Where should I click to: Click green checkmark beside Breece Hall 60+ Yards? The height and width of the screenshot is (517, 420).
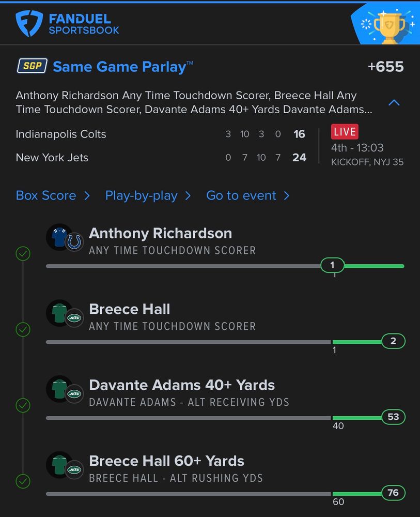point(23,481)
